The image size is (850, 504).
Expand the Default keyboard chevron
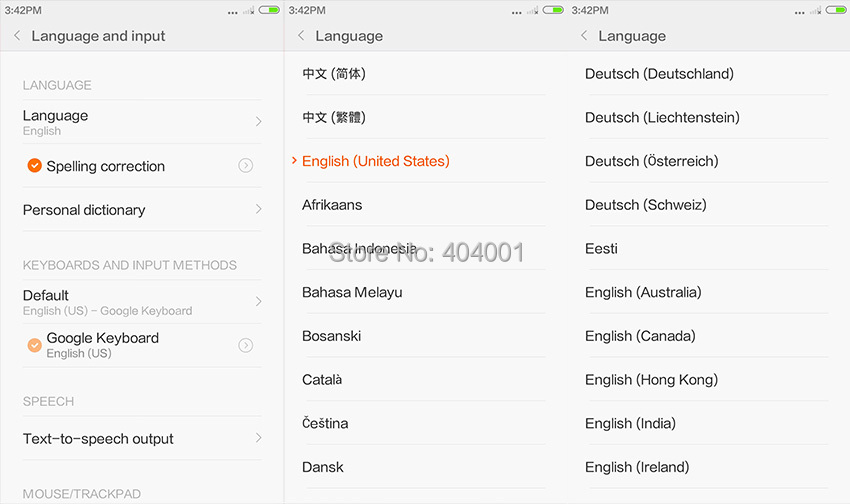point(258,301)
